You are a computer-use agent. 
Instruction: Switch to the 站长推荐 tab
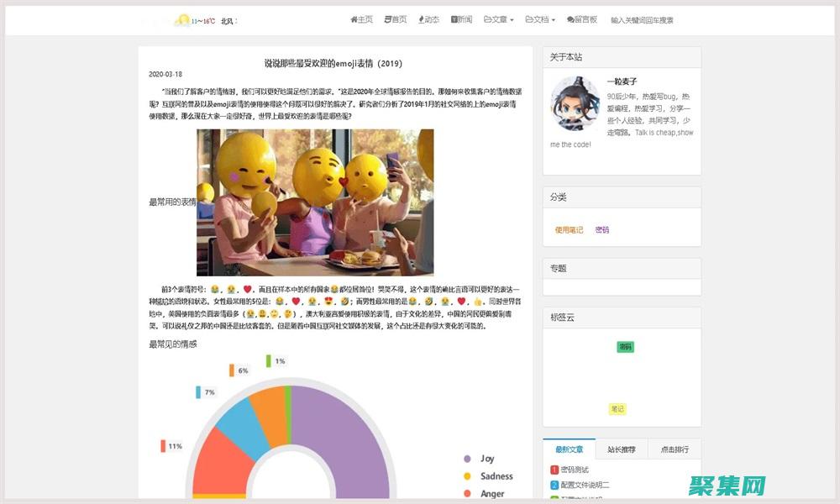[x=622, y=449]
